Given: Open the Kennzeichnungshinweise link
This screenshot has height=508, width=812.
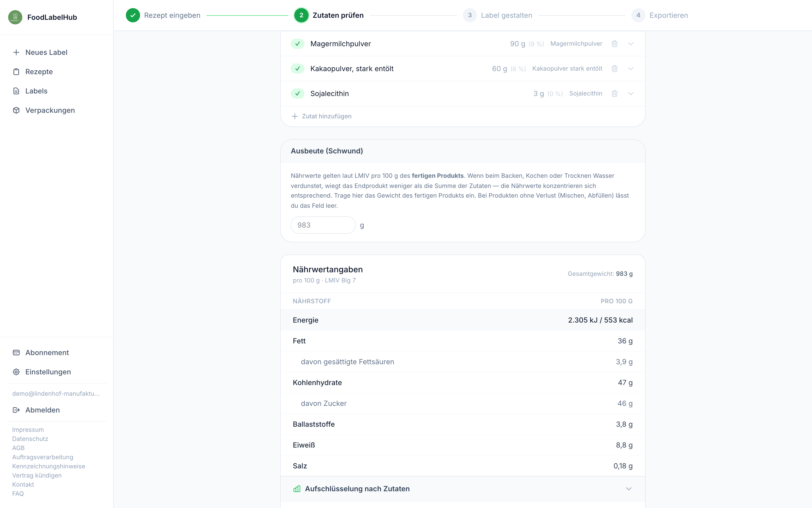Looking at the screenshot, I should click(49, 466).
